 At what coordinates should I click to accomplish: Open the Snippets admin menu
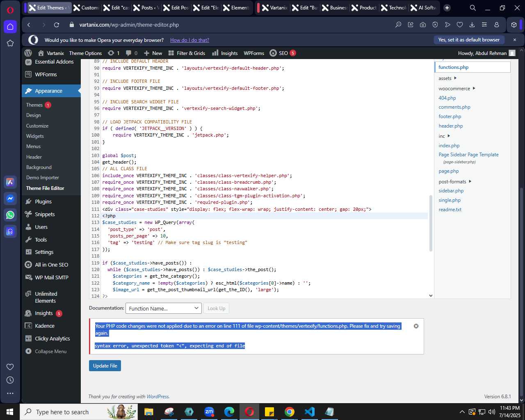click(x=45, y=215)
